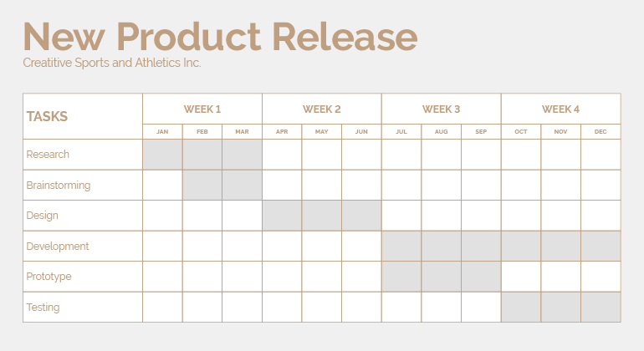
Task: Select the SEP month label
Action: pyautogui.click(x=481, y=132)
